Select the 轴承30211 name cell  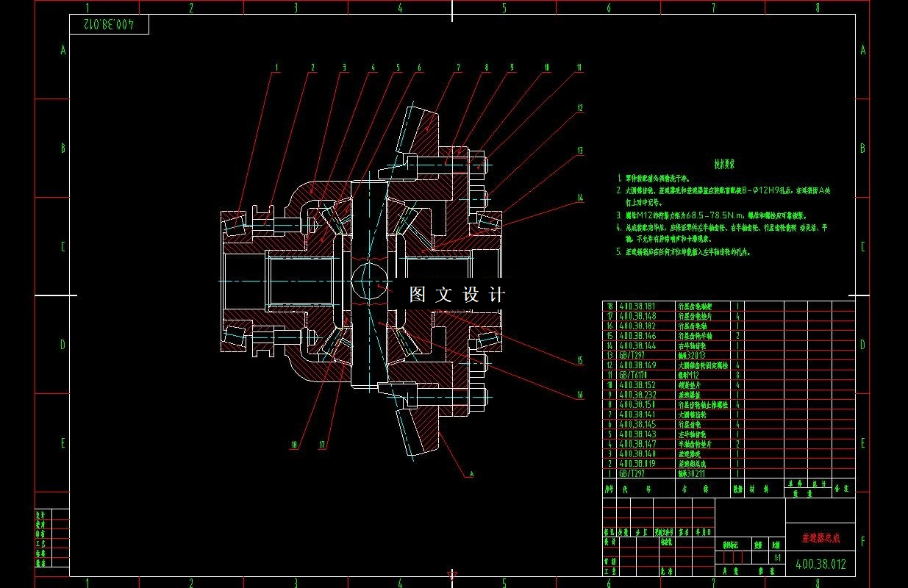tap(691, 473)
